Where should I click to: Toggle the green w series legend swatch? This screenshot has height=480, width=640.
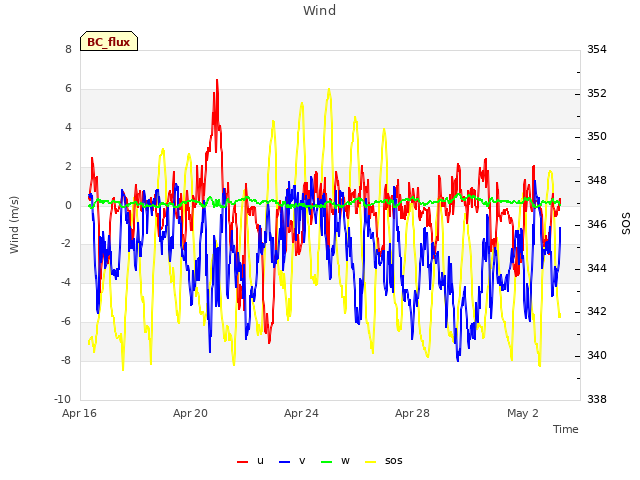point(327,462)
